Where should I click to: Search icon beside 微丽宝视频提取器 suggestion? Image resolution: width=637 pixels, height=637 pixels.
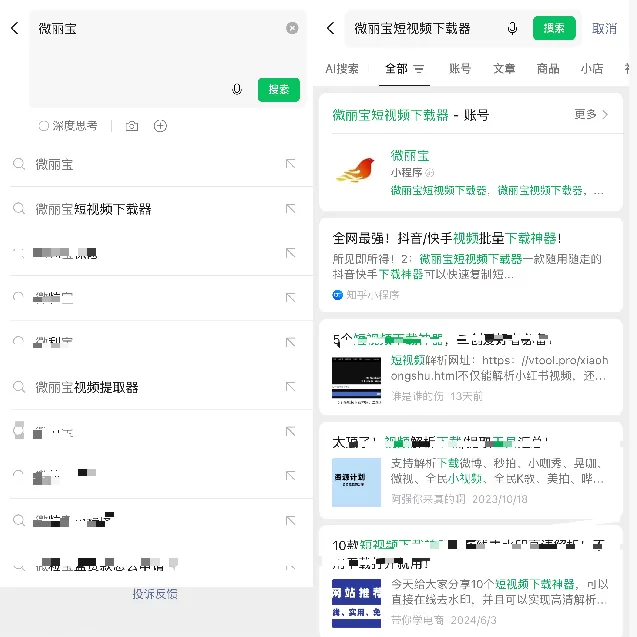[x=19, y=387]
